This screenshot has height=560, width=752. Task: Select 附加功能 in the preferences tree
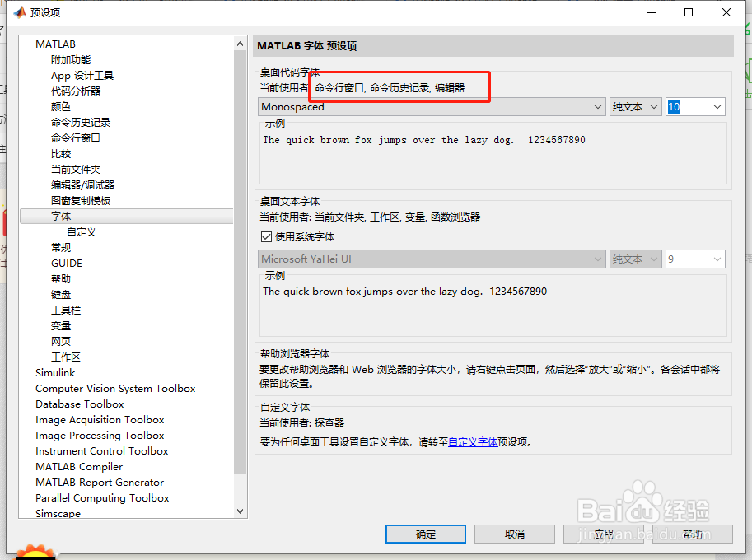point(71,60)
